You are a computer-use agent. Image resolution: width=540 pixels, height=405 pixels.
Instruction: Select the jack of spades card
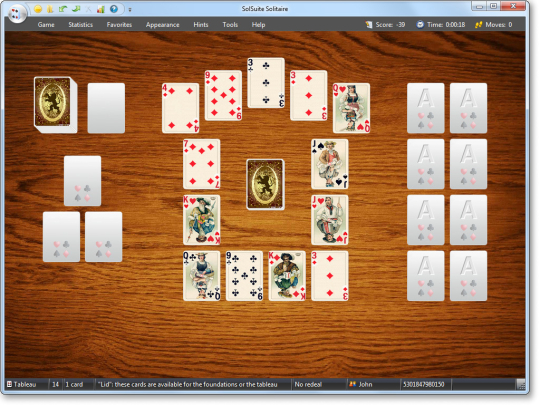click(330, 164)
